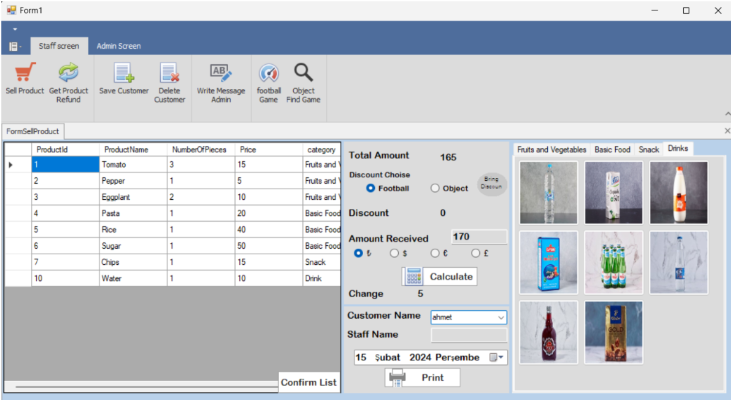The width and height of the screenshot is (731, 400).
Task: Expand the Customer Name dropdown
Action: (x=501, y=317)
